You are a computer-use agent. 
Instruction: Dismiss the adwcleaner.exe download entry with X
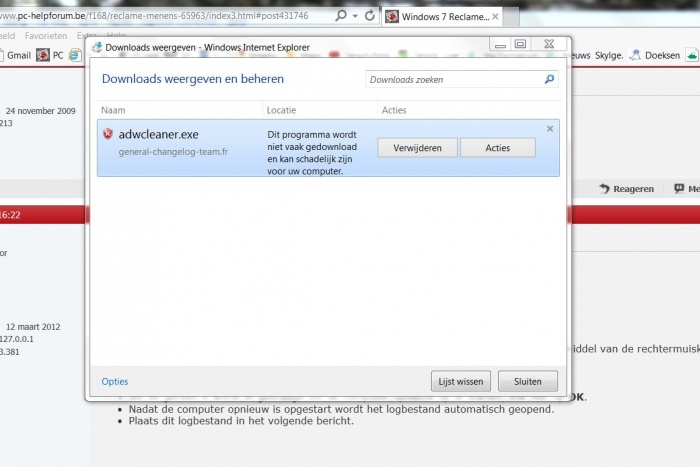pyautogui.click(x=550, y=129)
